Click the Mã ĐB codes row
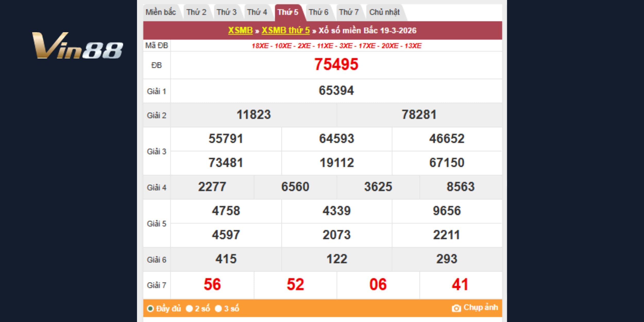The height and width of the screenshot is (322, 644). pyautogui.click(x=336, y=46)
